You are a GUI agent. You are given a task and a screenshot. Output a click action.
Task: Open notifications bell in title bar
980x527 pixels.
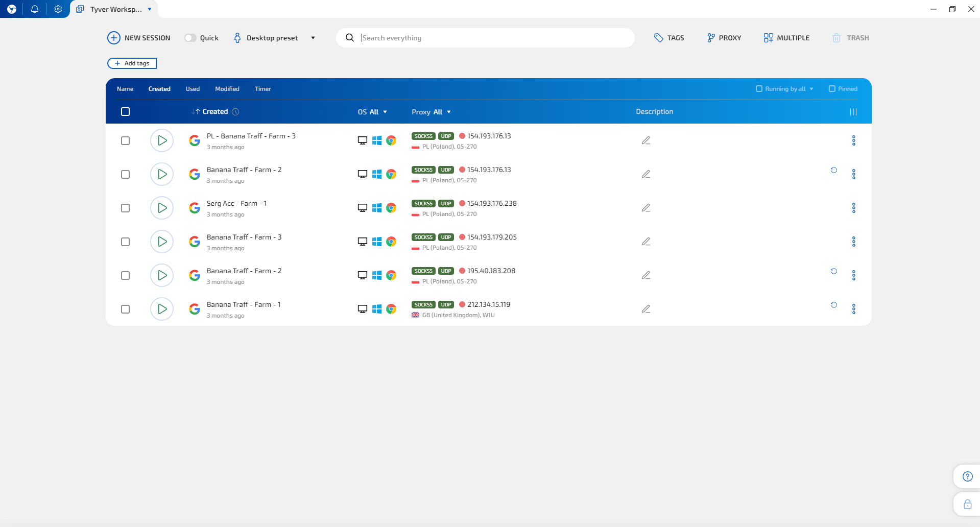(35, 9)
